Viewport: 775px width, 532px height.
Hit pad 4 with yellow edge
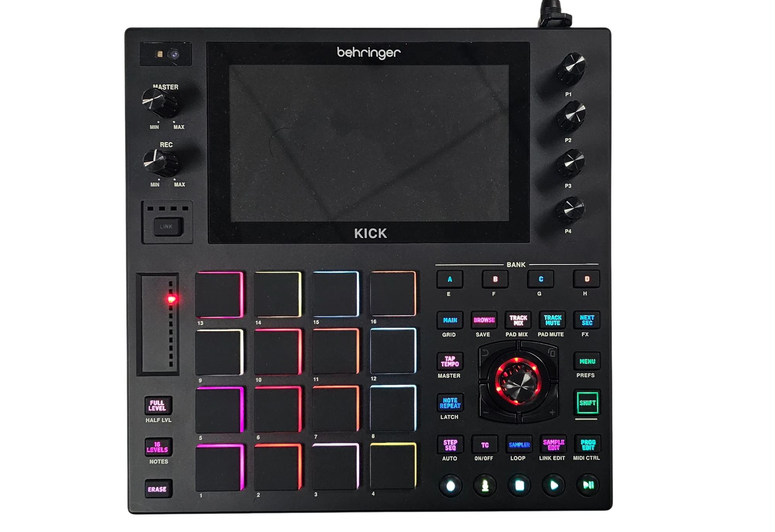pos(393,466)
